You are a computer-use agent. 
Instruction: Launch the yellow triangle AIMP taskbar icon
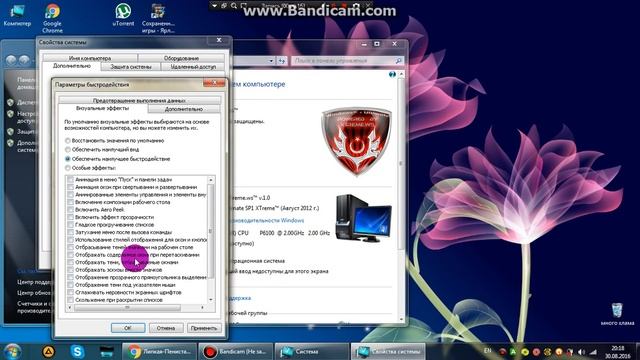(49, 351)
